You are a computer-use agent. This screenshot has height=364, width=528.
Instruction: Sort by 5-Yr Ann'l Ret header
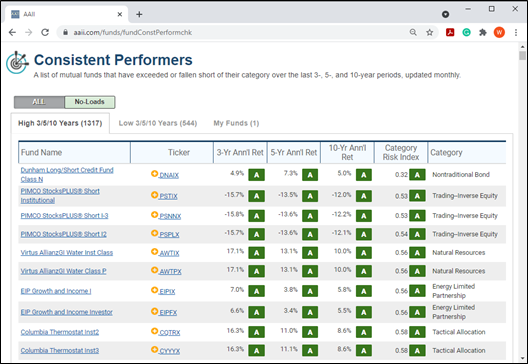point(294,153)
